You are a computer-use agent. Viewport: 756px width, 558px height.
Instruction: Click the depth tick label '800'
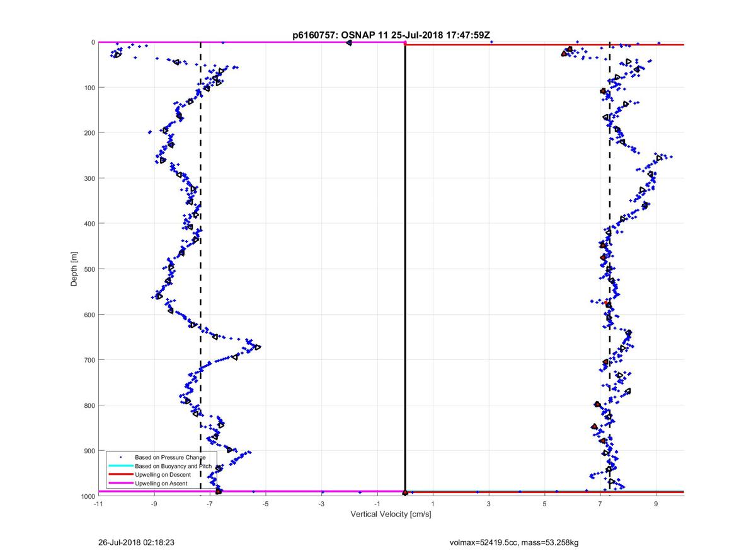pyautogui.click(x=90, y=405)
